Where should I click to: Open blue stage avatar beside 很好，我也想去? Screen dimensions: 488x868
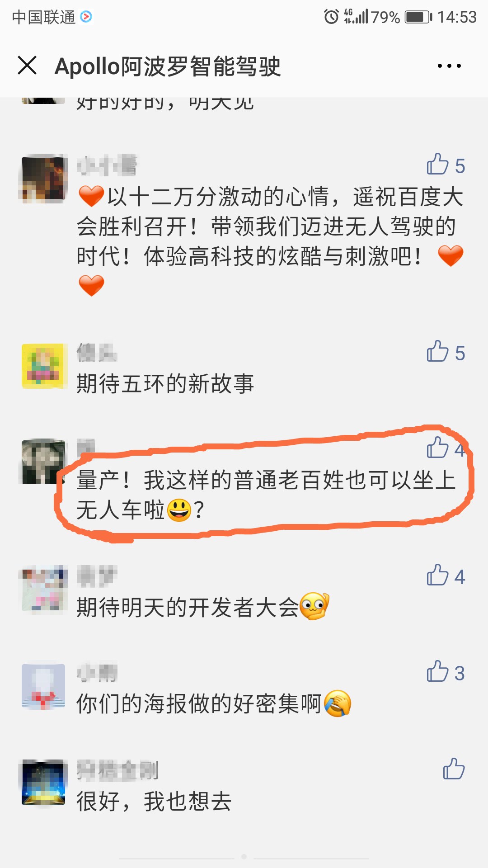(x=44, y=782)
